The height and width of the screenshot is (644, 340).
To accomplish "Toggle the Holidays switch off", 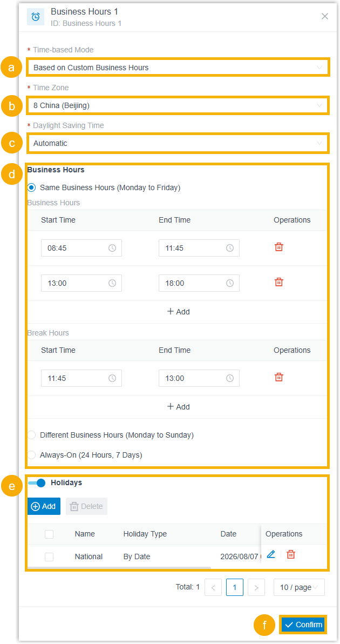I will point(37,482).
